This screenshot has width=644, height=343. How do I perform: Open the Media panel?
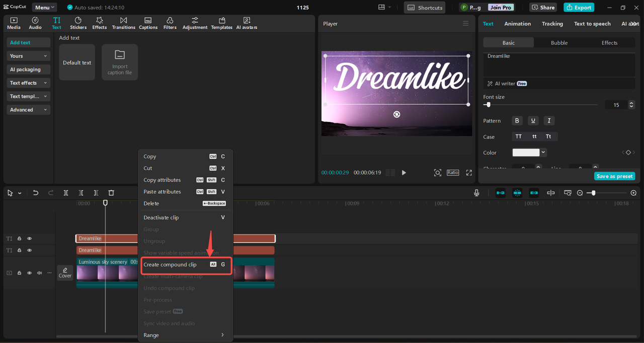[14, 23]
